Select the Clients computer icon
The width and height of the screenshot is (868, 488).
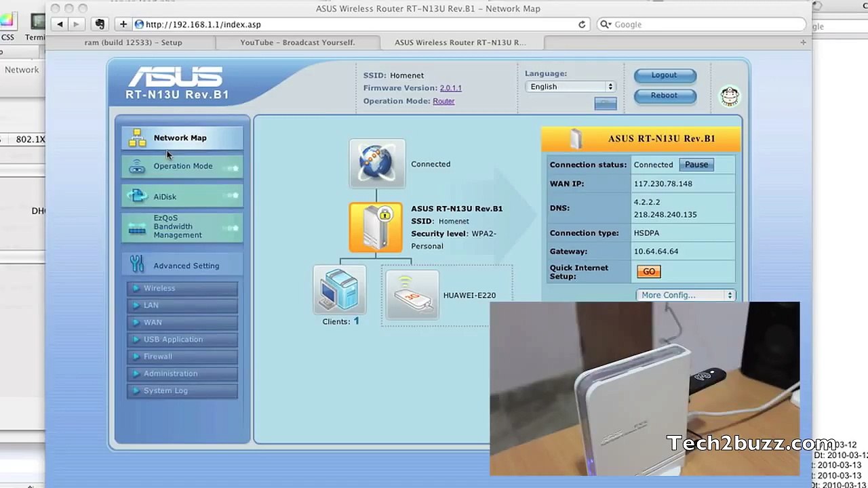point(339,290)
